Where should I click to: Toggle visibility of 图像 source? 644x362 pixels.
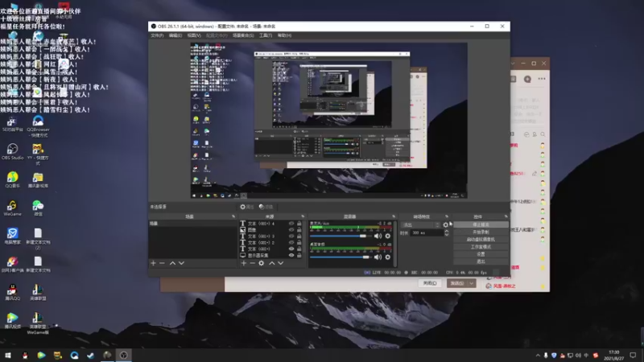(291, 230)
